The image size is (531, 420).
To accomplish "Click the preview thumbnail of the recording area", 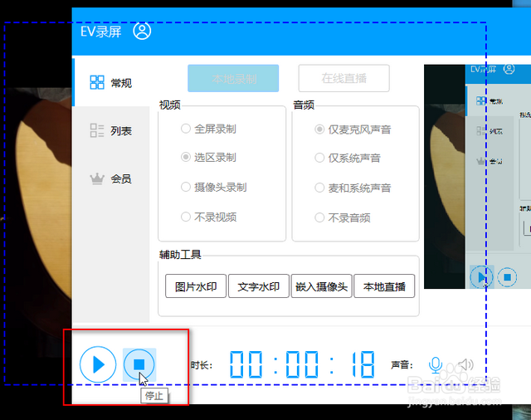I will (478, 177).
